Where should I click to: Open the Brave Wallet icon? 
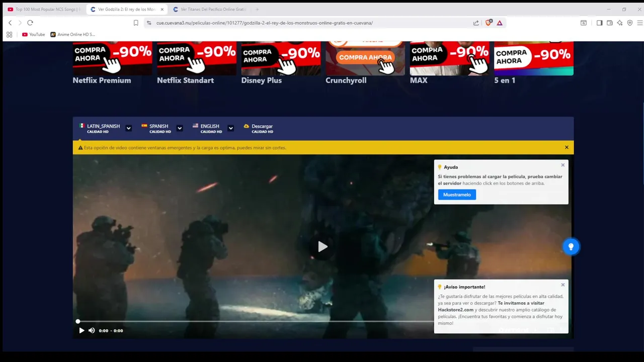tap(609, 23)
